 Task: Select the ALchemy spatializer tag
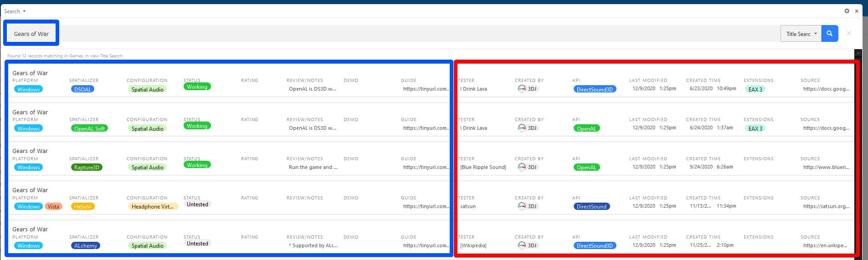86,245
